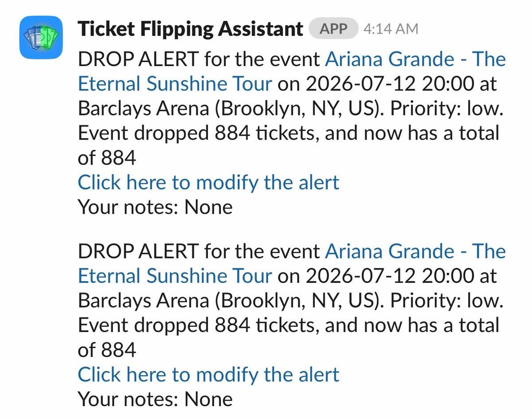Click the Ticket Flipping Assistant app avatar

click(x=41, y=37)
